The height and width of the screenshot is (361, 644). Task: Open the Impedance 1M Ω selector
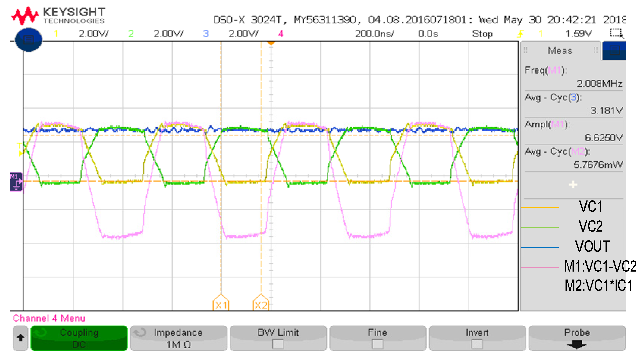click(179, 338)
